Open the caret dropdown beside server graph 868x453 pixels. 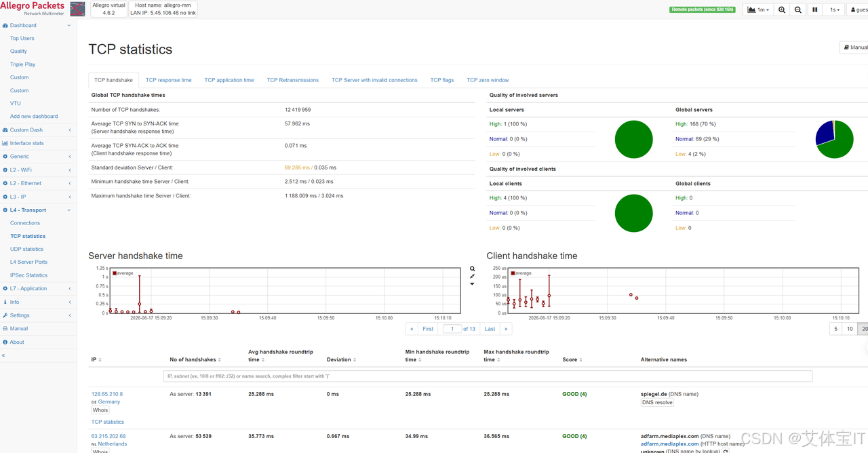(473, 284)
